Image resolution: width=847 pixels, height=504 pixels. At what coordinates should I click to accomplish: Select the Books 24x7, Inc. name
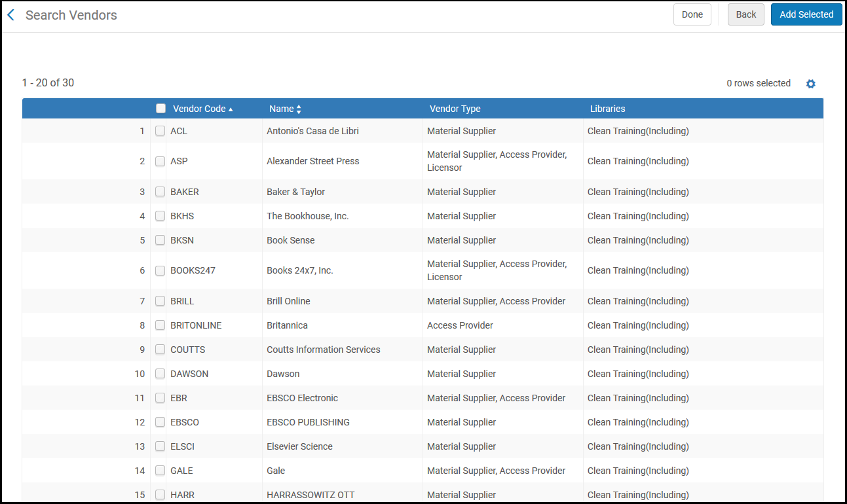(300, 270)
